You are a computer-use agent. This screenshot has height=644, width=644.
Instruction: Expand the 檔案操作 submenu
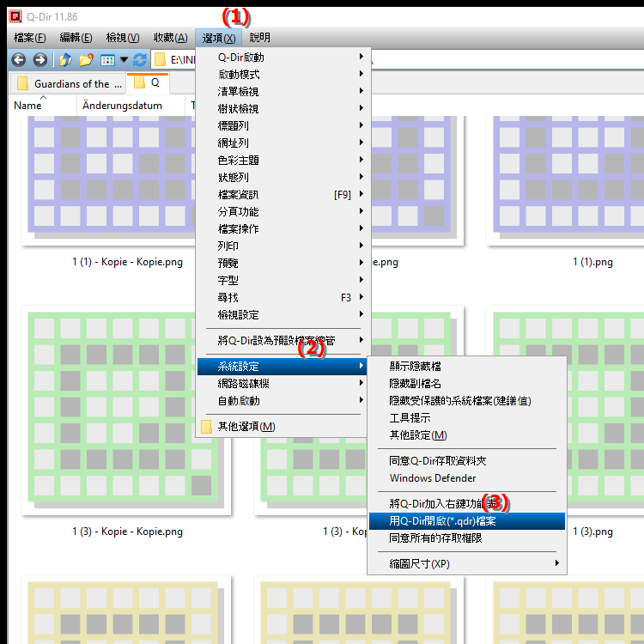click(283, 228)
